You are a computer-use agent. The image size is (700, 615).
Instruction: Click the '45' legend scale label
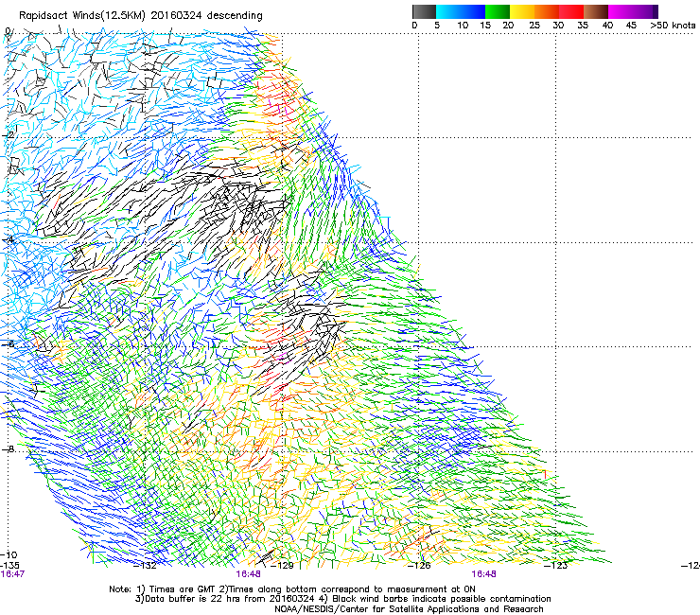point(631,26)
